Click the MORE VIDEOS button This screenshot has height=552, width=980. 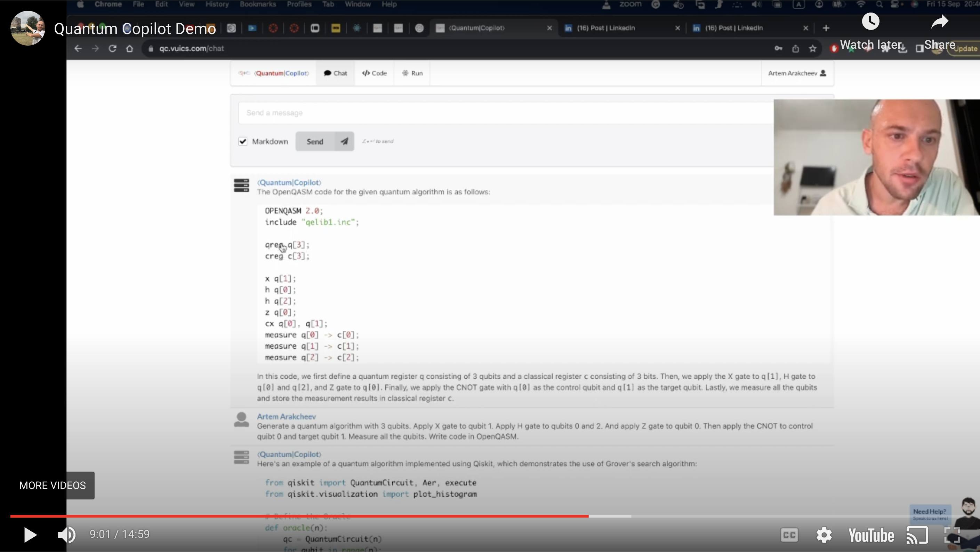(53, 486)
